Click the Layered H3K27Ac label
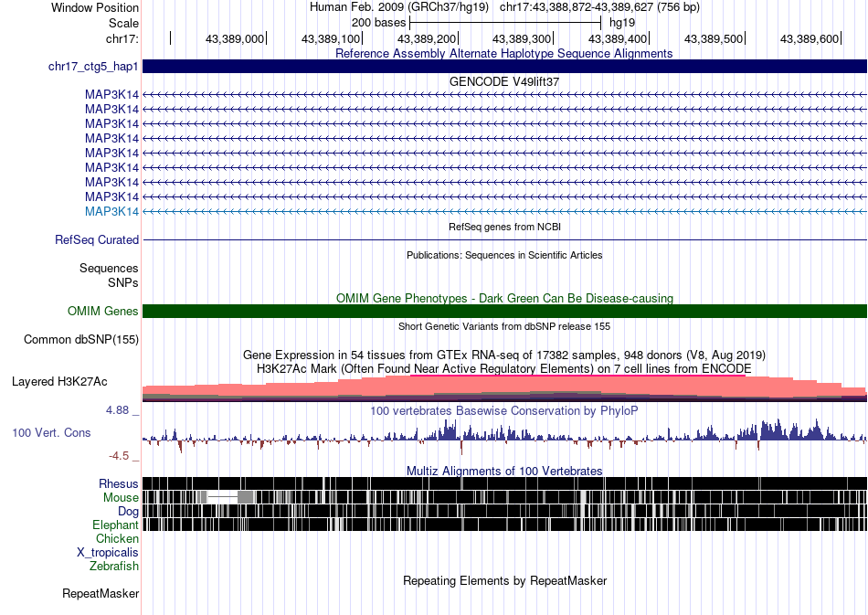 click(59, 381)
